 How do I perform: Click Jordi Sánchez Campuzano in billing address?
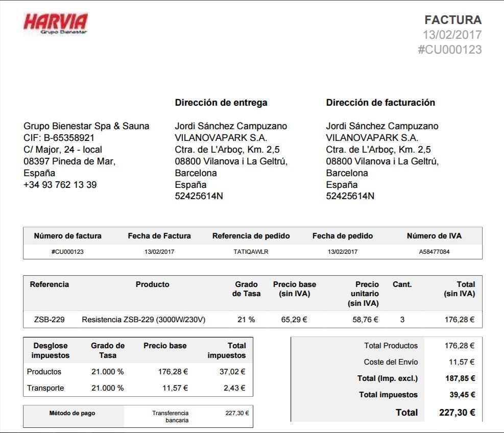(382, 126)
